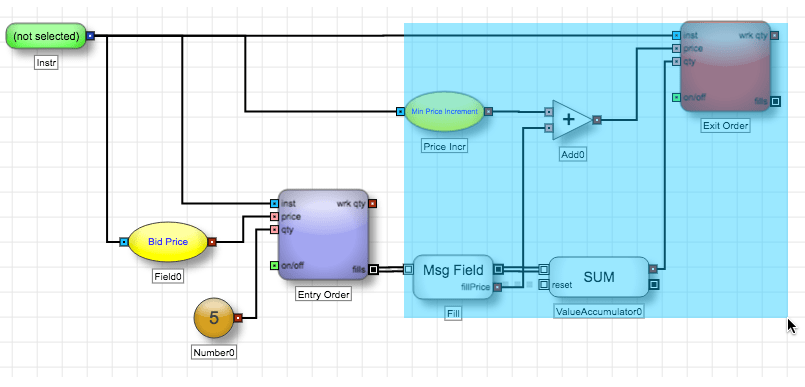This screenshot has height=387, width=805.
Task: Click the Msg Field fillPrice output port
Action: click(x=497, y=287)
